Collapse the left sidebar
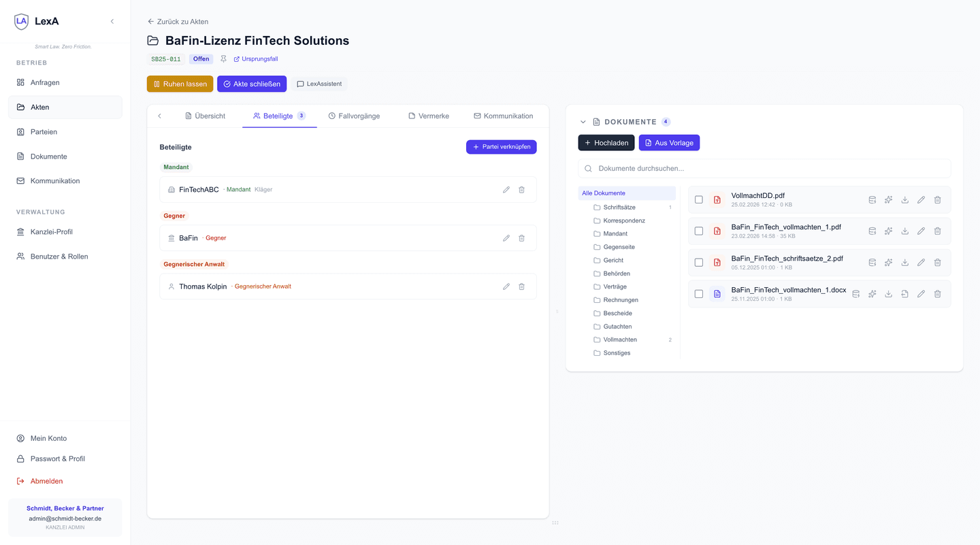The image size is (980, 545). (x=112, y=21)
